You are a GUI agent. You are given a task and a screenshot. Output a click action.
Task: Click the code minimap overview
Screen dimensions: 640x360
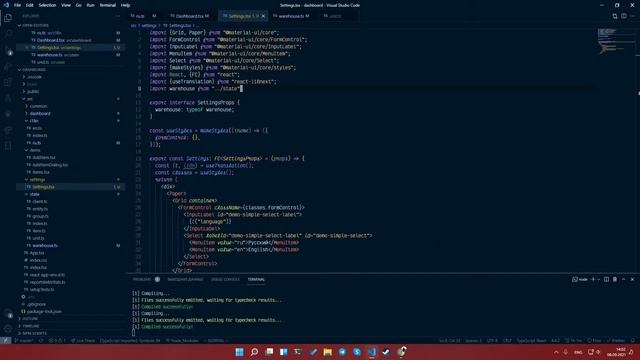coord(616,41)
